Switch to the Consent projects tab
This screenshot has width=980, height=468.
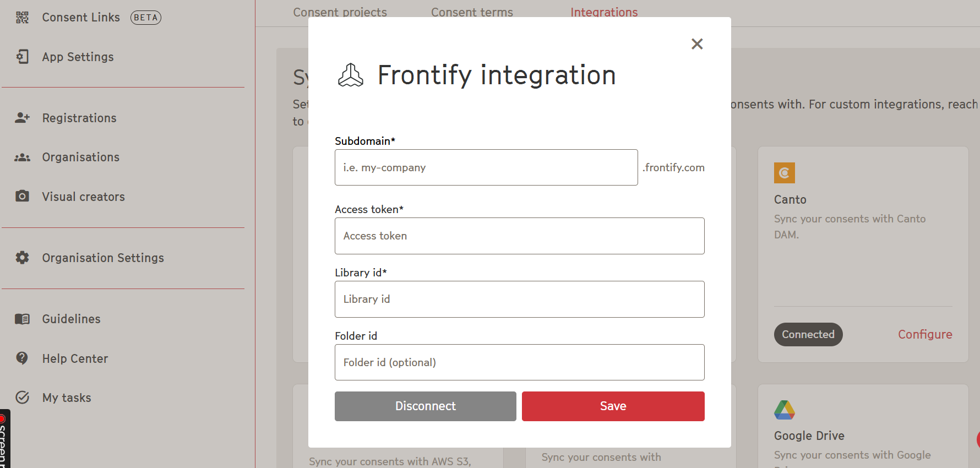click(x=340, y=12)
